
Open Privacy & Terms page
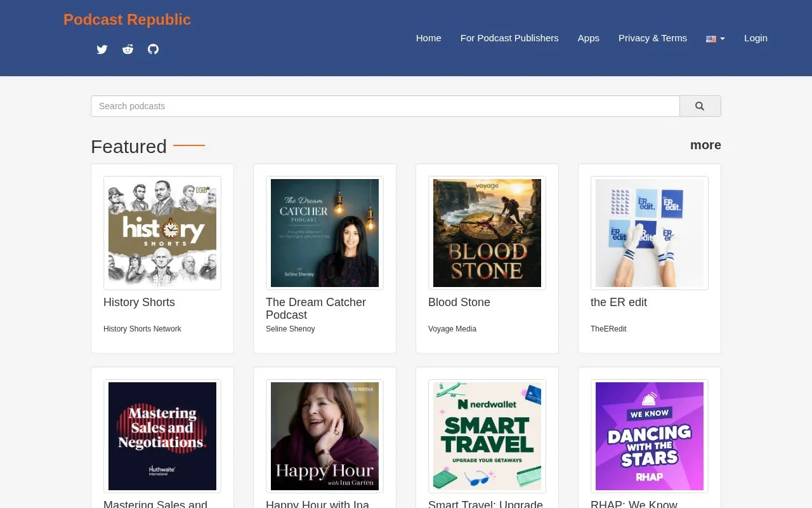(653, 38)
